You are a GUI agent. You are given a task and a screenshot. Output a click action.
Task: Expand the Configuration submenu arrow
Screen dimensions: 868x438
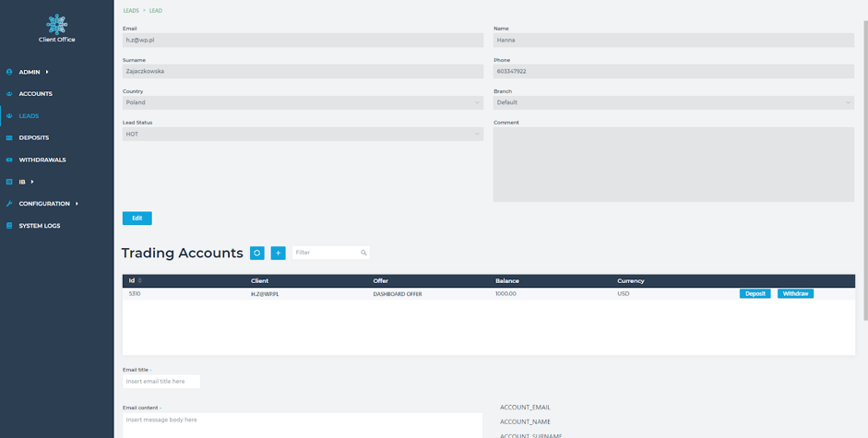[77, 204]
